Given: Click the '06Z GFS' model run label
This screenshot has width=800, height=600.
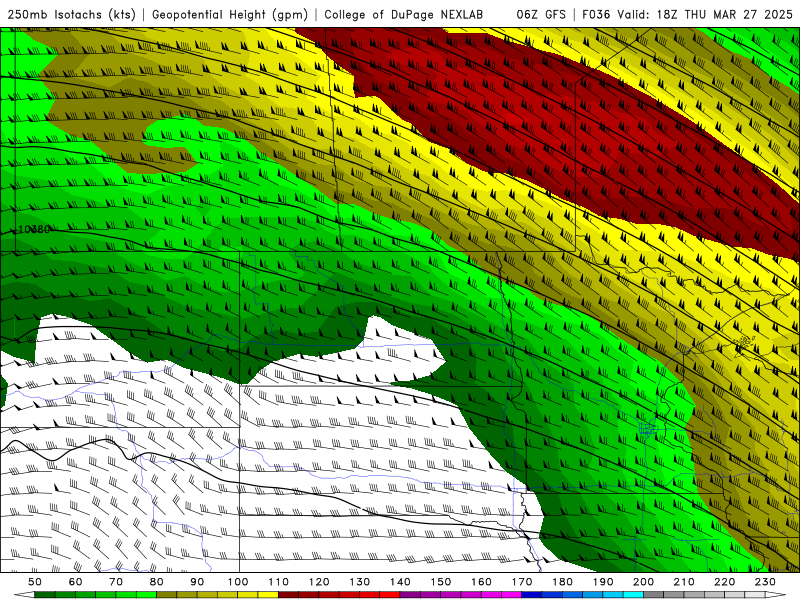Looking at the screenshot, I should click(x=541, y=14).
